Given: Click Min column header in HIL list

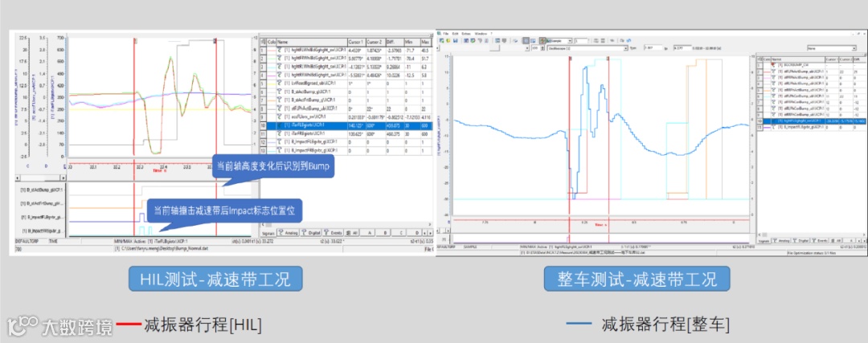Looking at the screenshot, I should pos(412,42).
